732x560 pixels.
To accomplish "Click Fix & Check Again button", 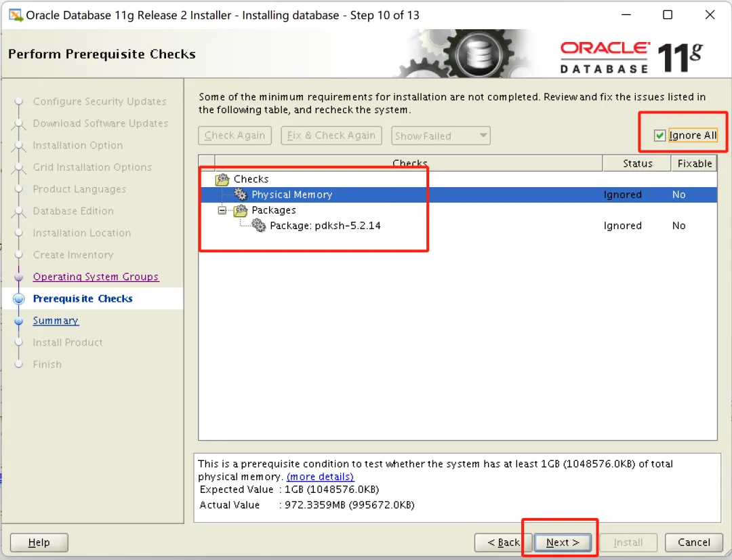I will tap(331, 136).
